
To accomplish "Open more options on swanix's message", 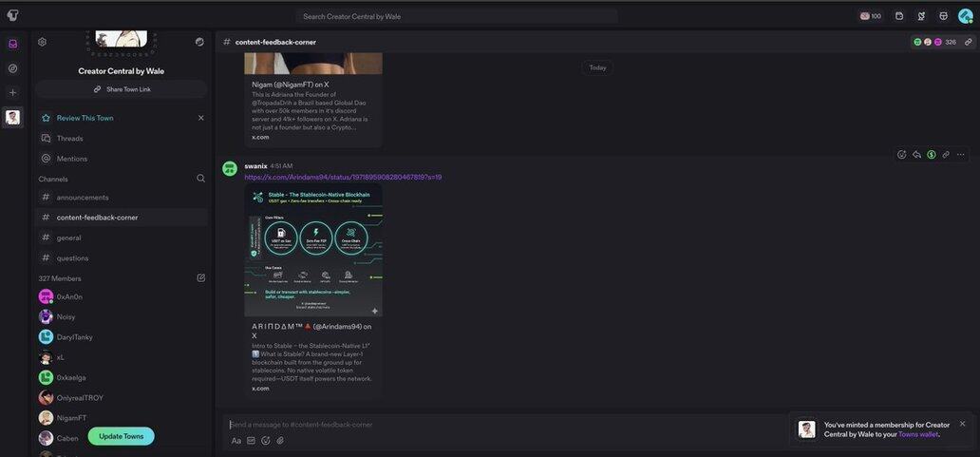I will 960,154.
